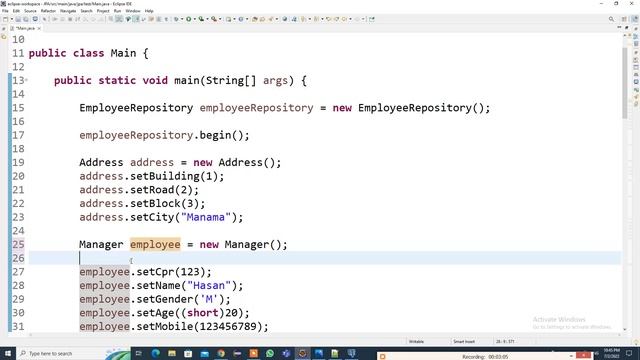This screenshot has width=640, height=360.
Task: Open Chrome from taskbar
Action: (221, 353)
